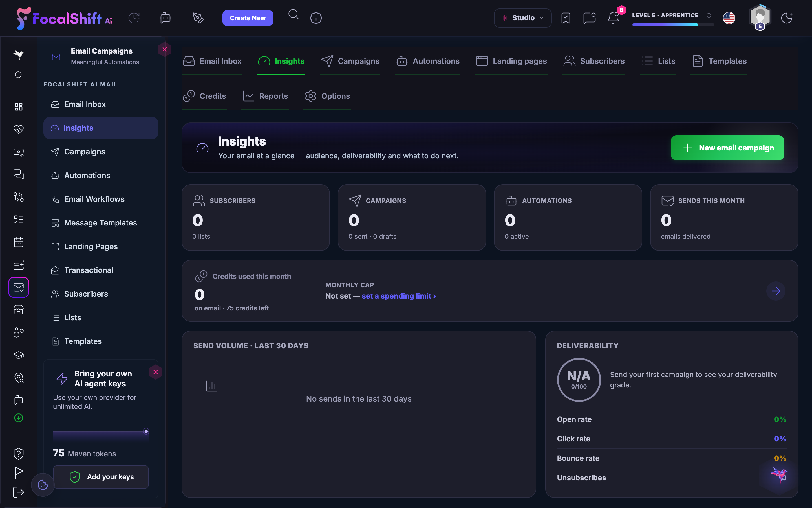The image size is (812, 508).
Task: Click New email campaign button
Action: pyautogui.click(x=727, y=148)
